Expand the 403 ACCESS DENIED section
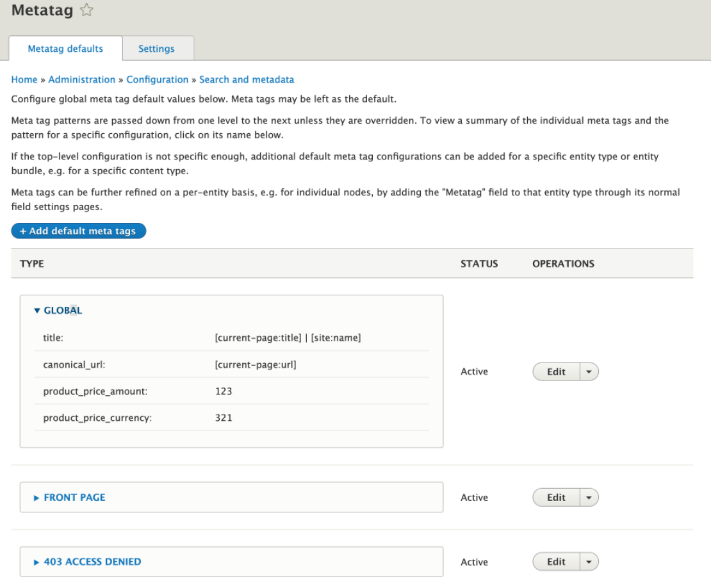The image size is (711, 588). pyautogui.click(x=37, y=561)
